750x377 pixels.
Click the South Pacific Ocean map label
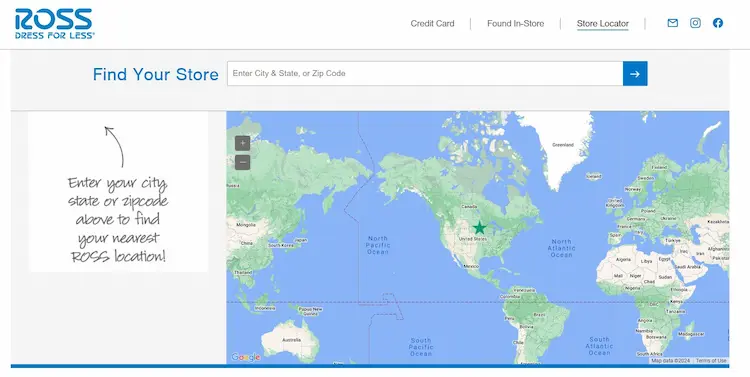click(421, 347)
